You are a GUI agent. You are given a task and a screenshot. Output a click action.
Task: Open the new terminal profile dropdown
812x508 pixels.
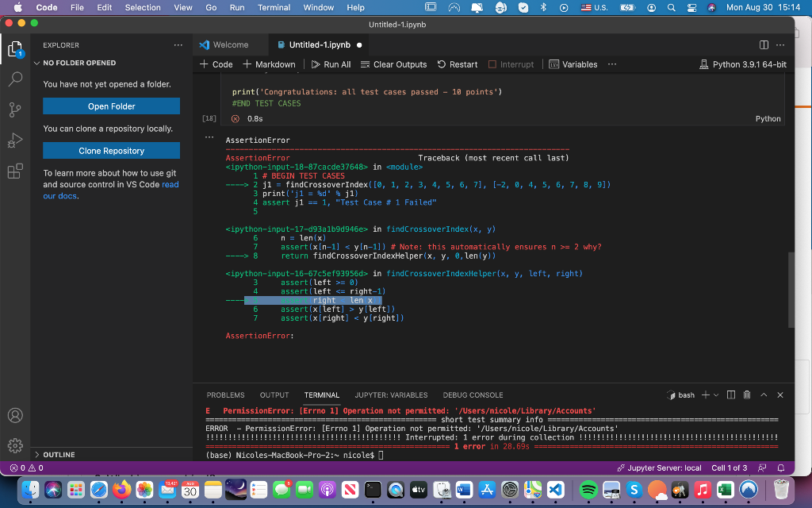point(715,395)
